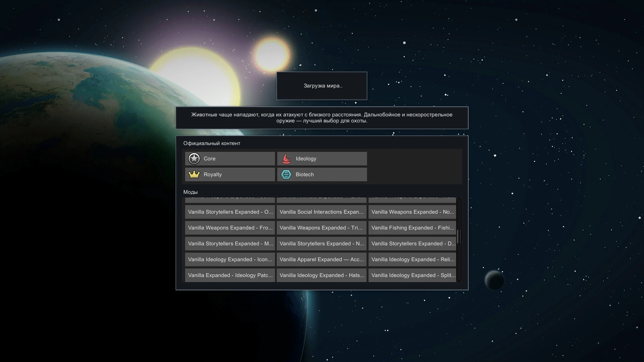The width and height of the screenshot is (644, 362).
Task: Click the Biotech hexagon icon
Action: pyautogui.click(x=286, y=174)
